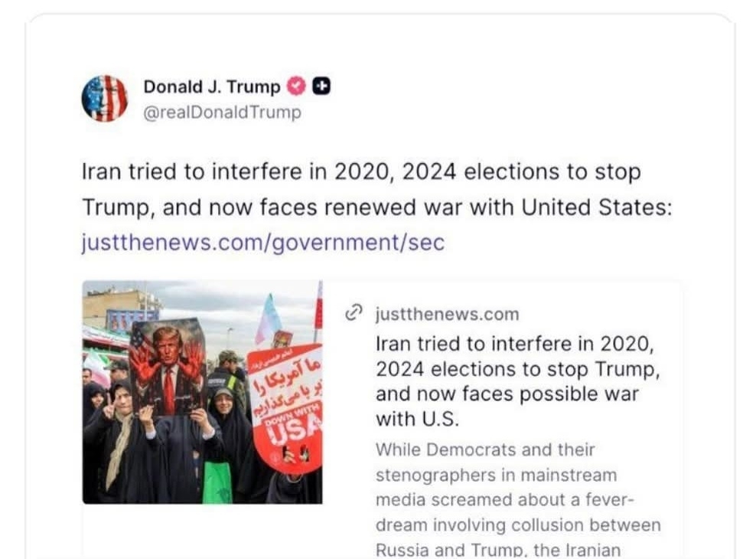Click the verified checkmark badge
The image size is (756, 559).
pos(296,87)
